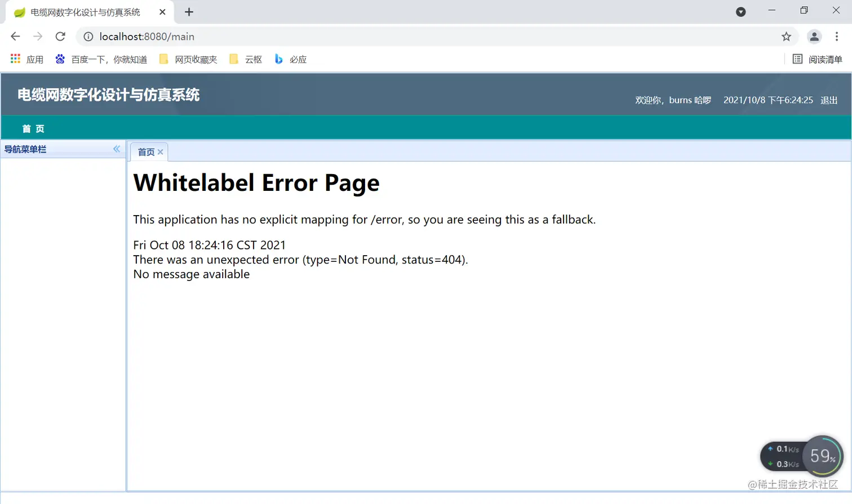The image size is (852, 504).
Task: Click the timestamp Fri Oct 08 18:24:16 CST 2021
Action: pyautogui.click(x=210, y=245)
